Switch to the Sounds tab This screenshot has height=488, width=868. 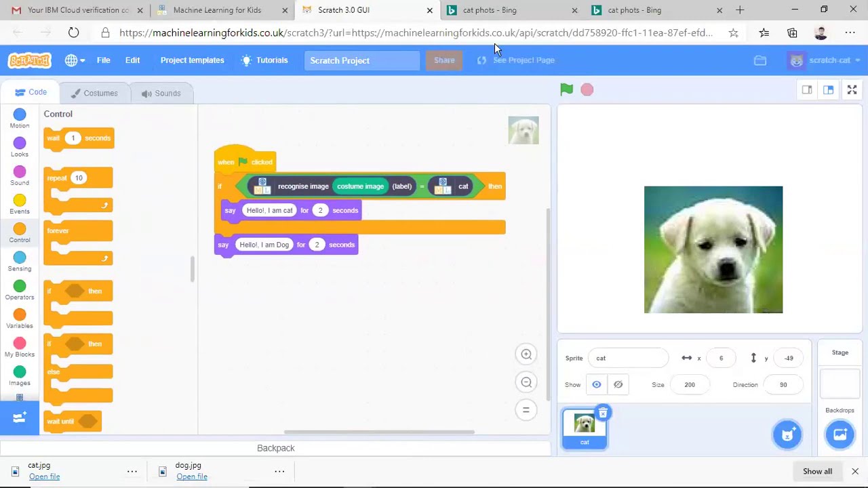(x=161, y=93)
